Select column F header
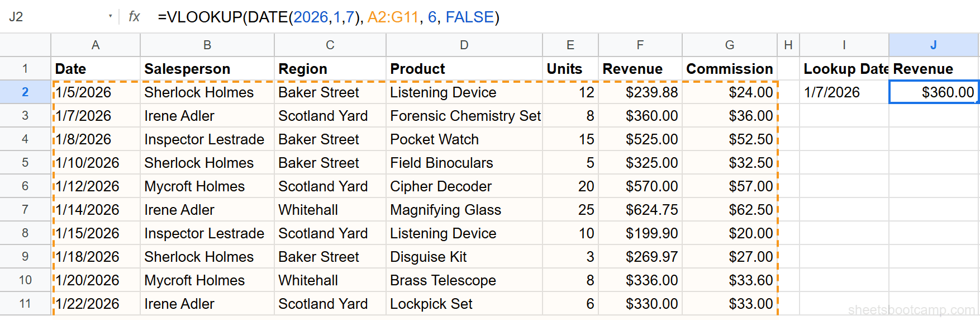The height and width of the screenshot is (320, 980). [x=640, y=45]
